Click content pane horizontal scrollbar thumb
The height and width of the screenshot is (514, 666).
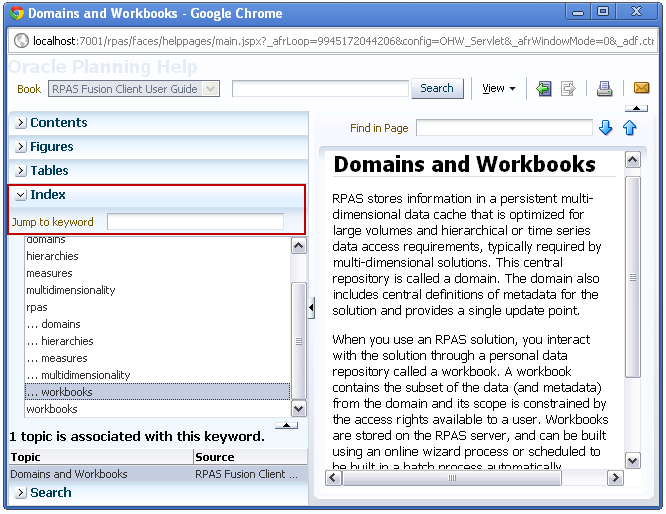(x=452, y=478)
